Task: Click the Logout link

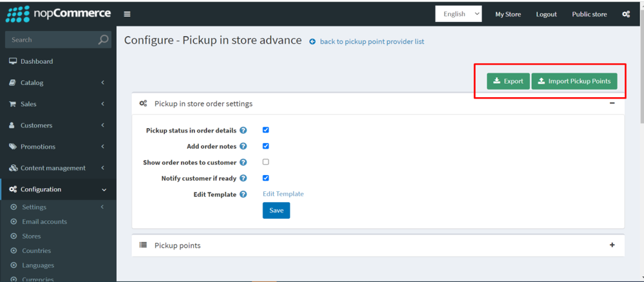Action: click(x=546, y=14)
